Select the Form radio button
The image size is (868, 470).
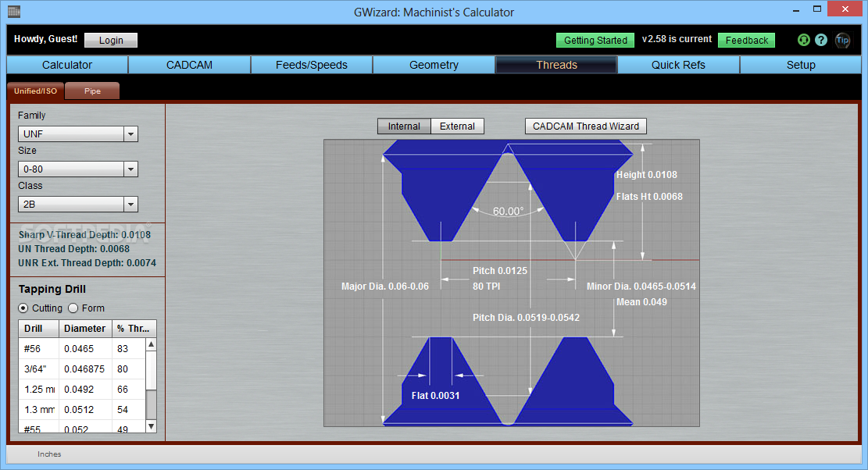tap(73, 308)
